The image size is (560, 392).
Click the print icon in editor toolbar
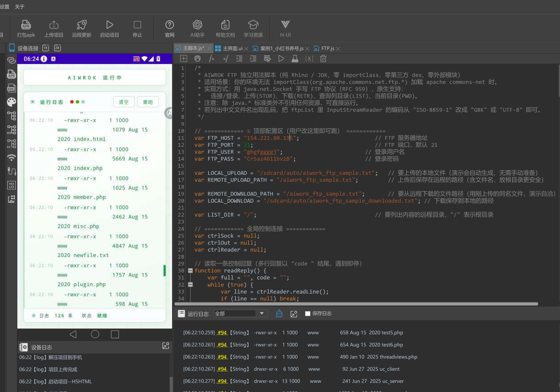tap(198, 58)
